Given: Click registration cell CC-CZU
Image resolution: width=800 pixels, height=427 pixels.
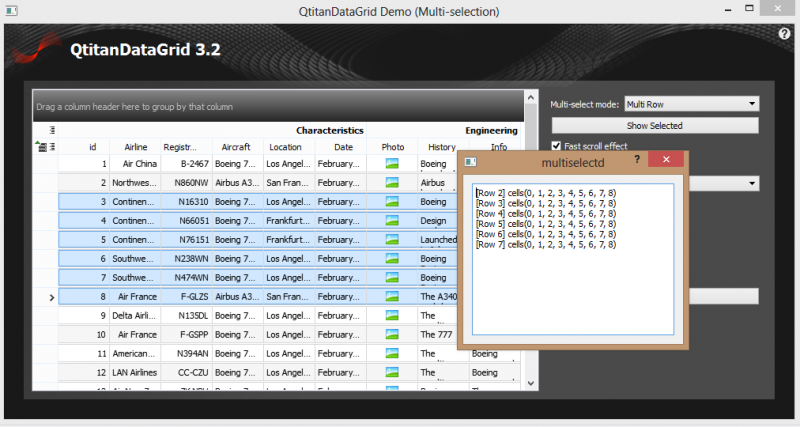Looking at the screenshot, I should point(187,372).
